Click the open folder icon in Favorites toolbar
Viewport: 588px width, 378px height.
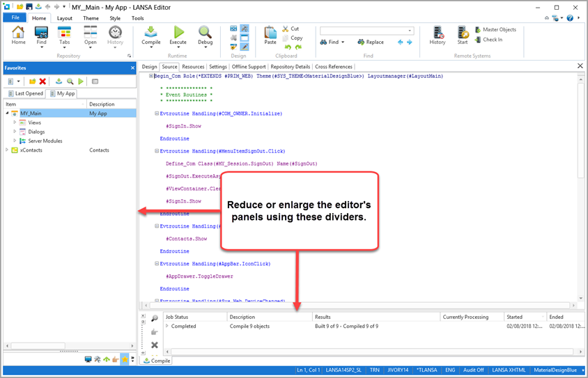click(x=32, y=81)
